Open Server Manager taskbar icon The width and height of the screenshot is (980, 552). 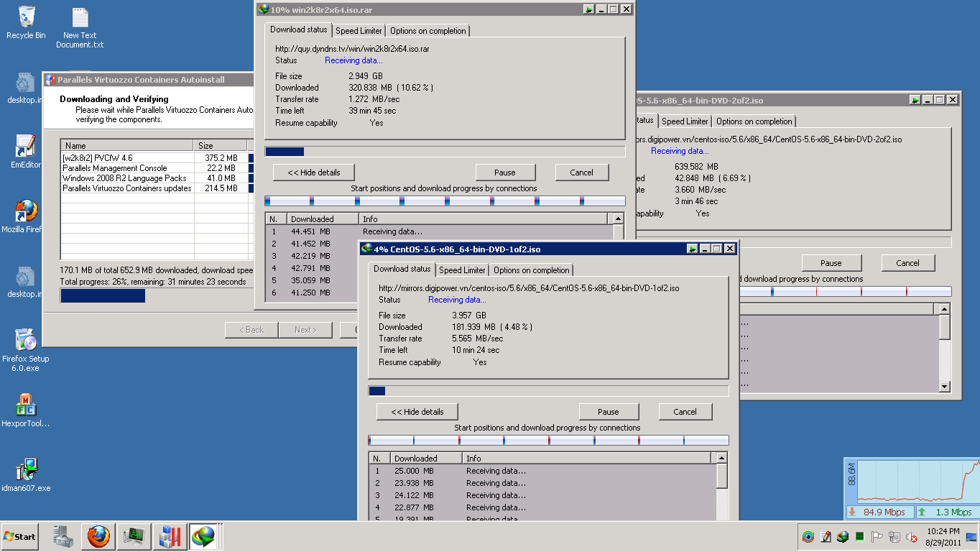coord(63,536)
